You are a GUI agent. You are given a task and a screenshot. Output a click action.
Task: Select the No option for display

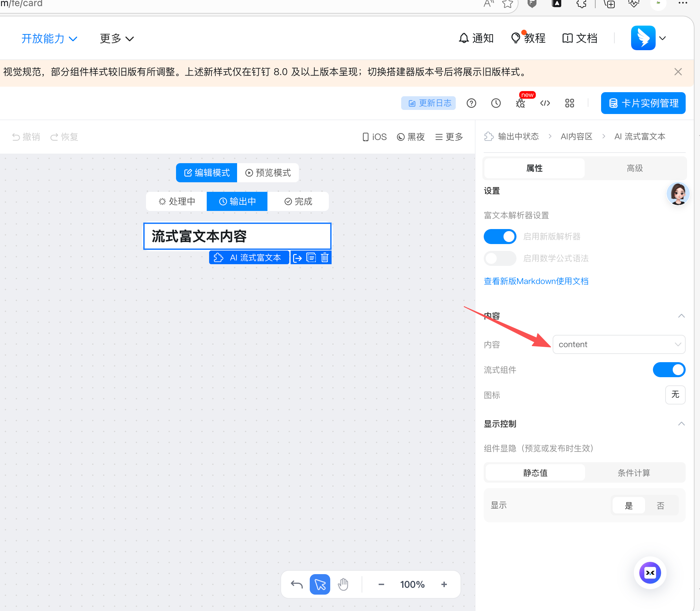pyautogui.click(x=660, y=506)
